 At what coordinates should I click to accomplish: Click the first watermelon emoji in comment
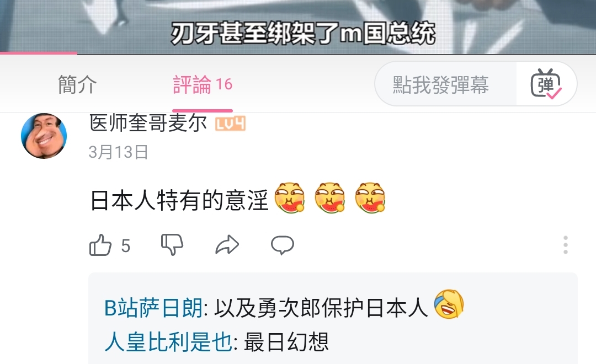pyautogui.click(x=290, y=197)
